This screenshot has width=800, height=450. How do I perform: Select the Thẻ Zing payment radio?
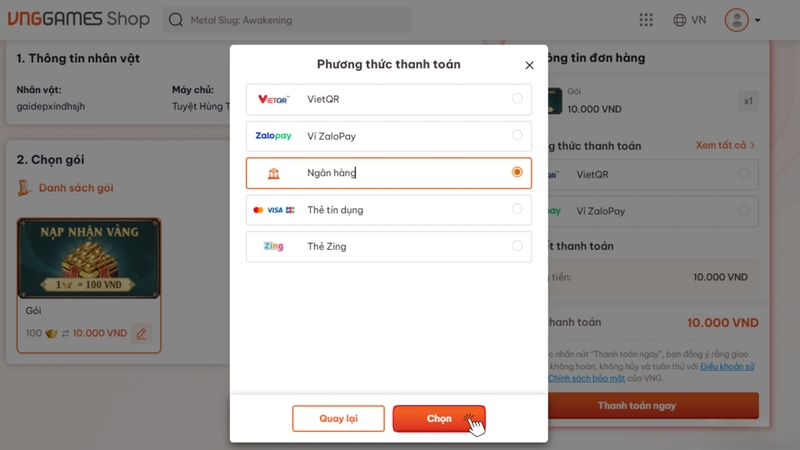pos(517,246)
